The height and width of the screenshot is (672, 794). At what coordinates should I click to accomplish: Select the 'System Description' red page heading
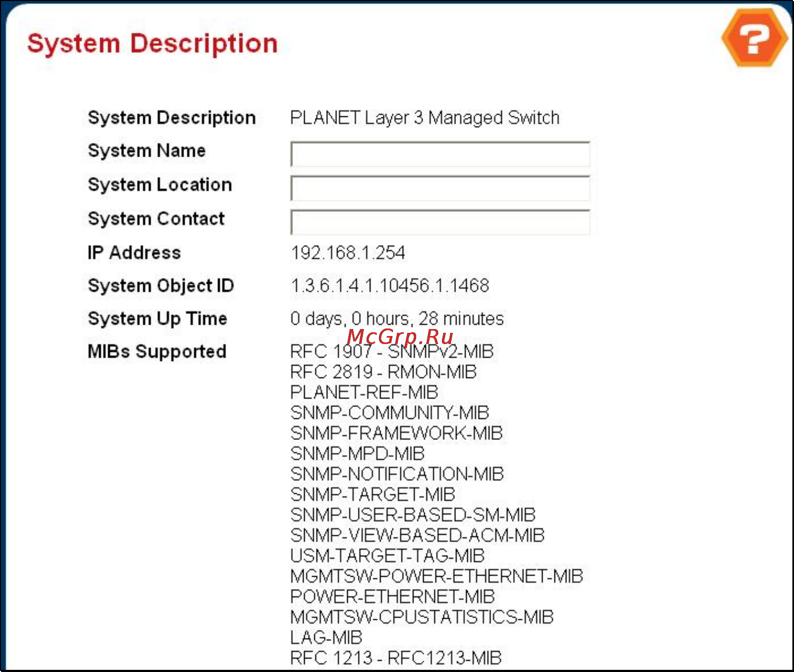coord(152,44)
